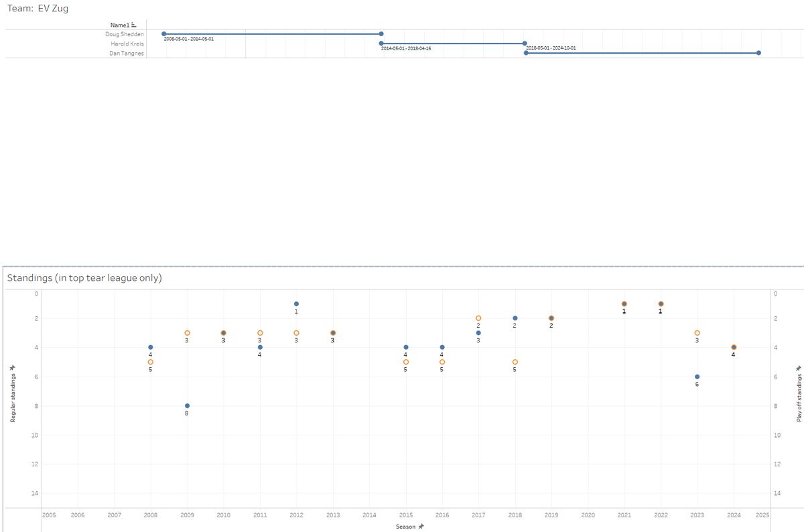804x532 pixels.
Task: Select the blue 2018 regular standing mark at 2
Action: (x=515, y=318)
